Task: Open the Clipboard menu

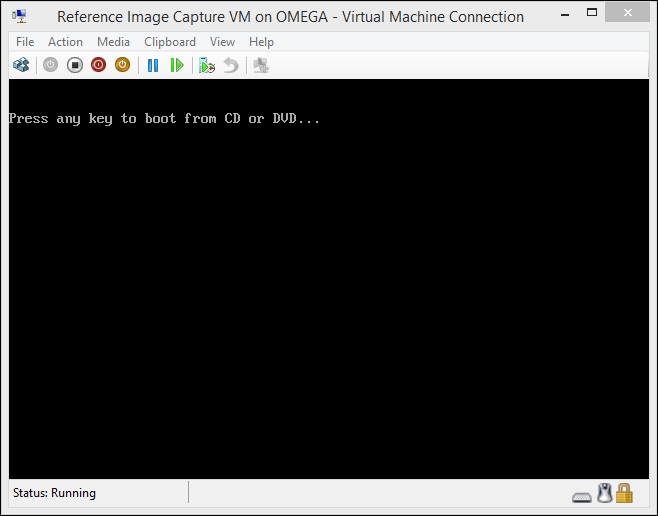Action: click(170, 42)
